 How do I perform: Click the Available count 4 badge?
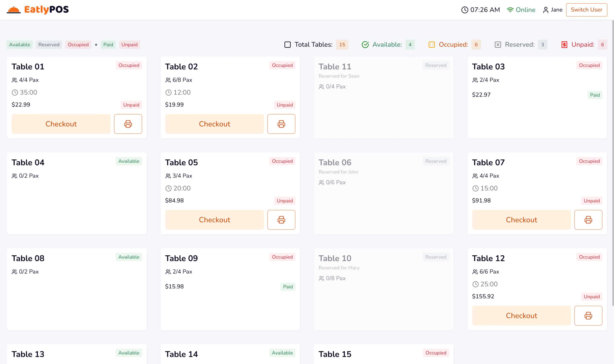click(410, 45)
